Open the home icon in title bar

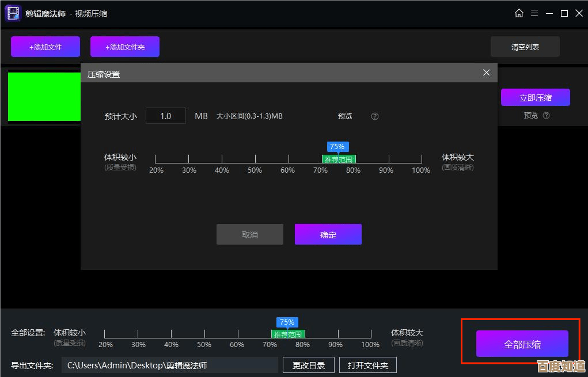point(519,13)
